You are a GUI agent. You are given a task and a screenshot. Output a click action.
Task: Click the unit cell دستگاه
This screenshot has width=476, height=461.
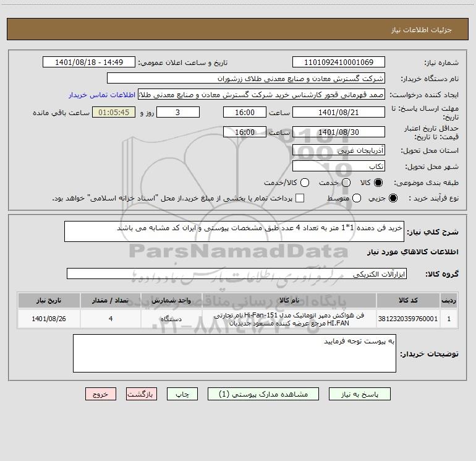pyautogui.click(x=171, y=319)
